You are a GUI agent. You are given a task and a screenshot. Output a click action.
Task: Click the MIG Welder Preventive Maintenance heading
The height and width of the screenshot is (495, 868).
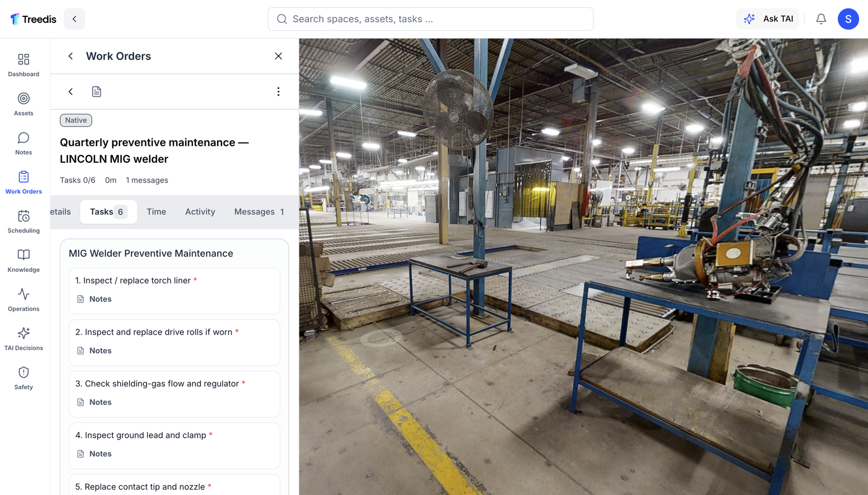(x=151, y=253)
